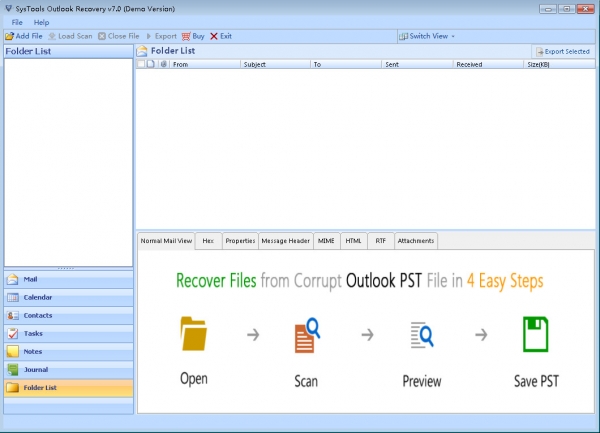
Task: Sort by the Sent column header
Action: click(417, 64)
